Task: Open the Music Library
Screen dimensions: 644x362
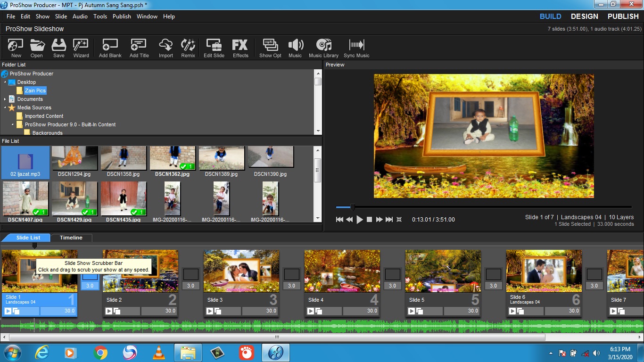Action: coord(323,49)
